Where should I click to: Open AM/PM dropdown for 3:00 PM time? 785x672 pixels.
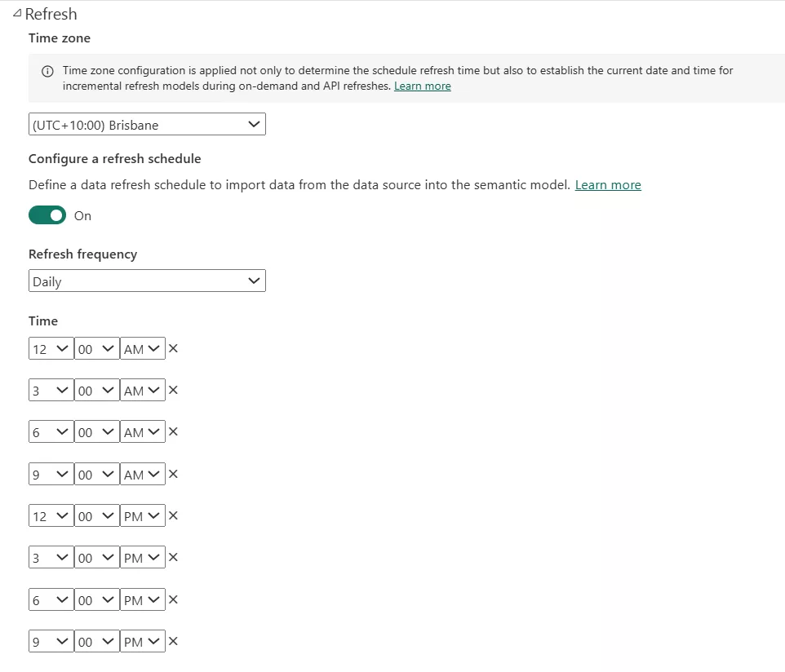point(143,557)
